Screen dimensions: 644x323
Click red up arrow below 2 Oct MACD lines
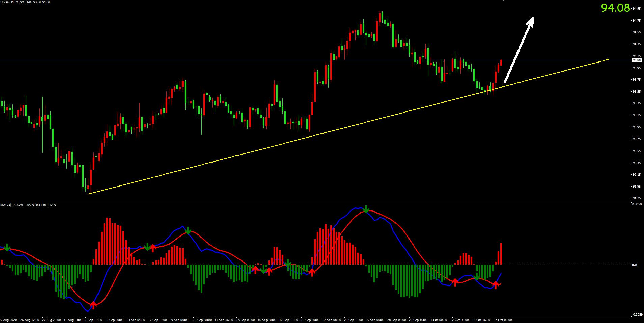pos(455,282)
